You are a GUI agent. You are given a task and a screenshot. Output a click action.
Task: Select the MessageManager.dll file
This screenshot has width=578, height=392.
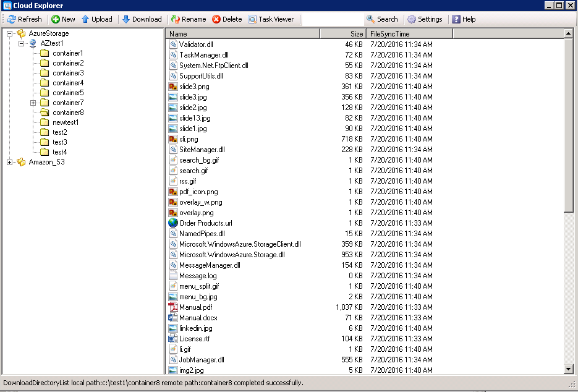(210, 265)
